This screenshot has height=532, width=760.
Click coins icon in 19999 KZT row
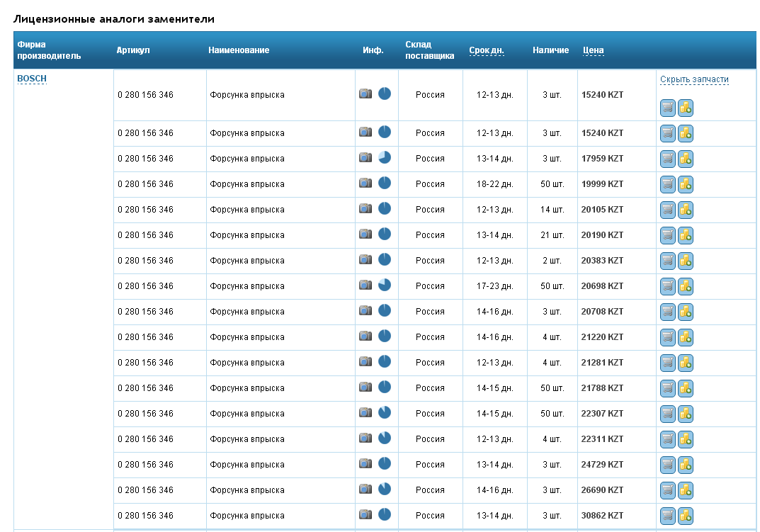(x=686, y=184)
